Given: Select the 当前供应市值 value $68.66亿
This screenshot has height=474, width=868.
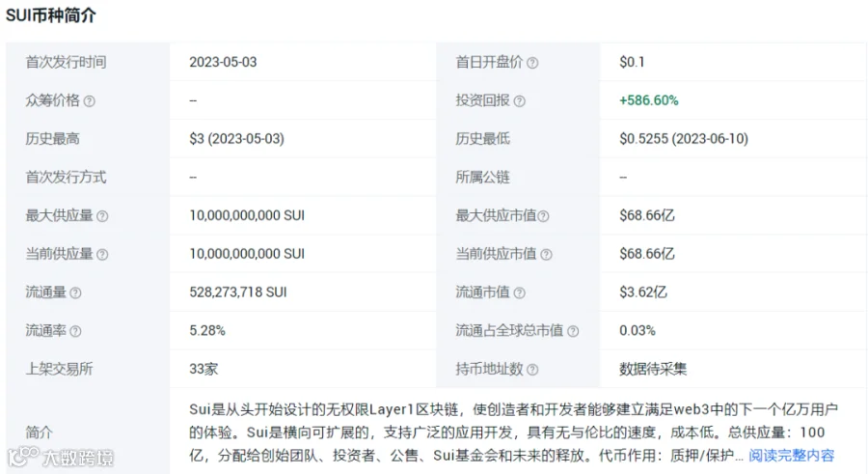Looking at the screenshot, I should click(x=646, y=253).
